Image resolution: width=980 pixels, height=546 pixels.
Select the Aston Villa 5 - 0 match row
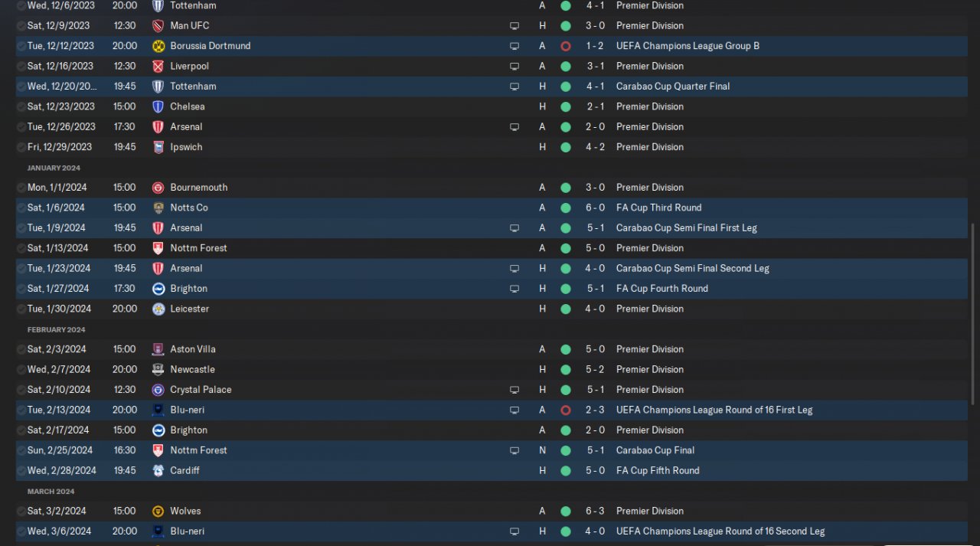[x=383, y=349]
